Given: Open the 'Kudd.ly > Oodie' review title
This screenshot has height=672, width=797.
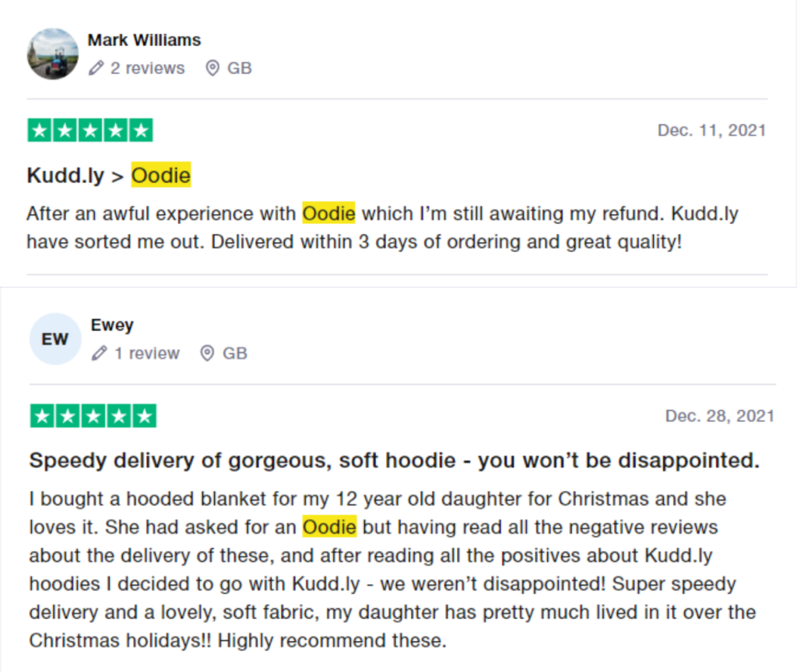Looking at the screenshot, I should (x=108, y=176).
